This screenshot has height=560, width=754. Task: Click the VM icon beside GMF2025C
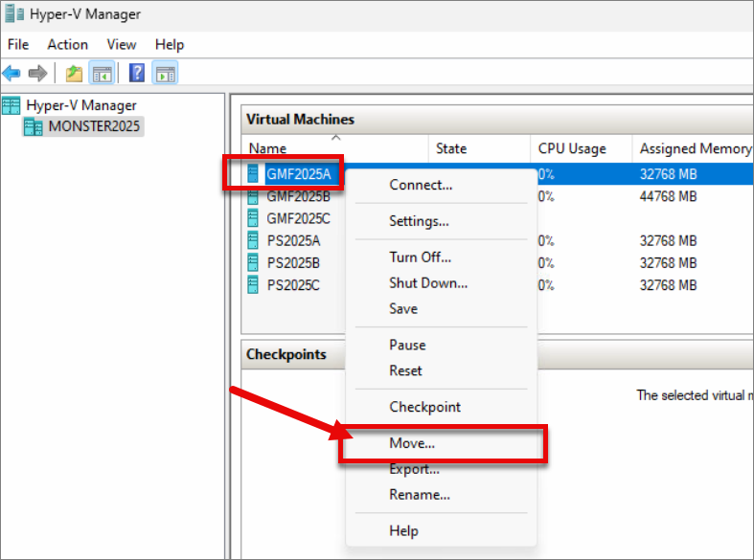(253, 218)
